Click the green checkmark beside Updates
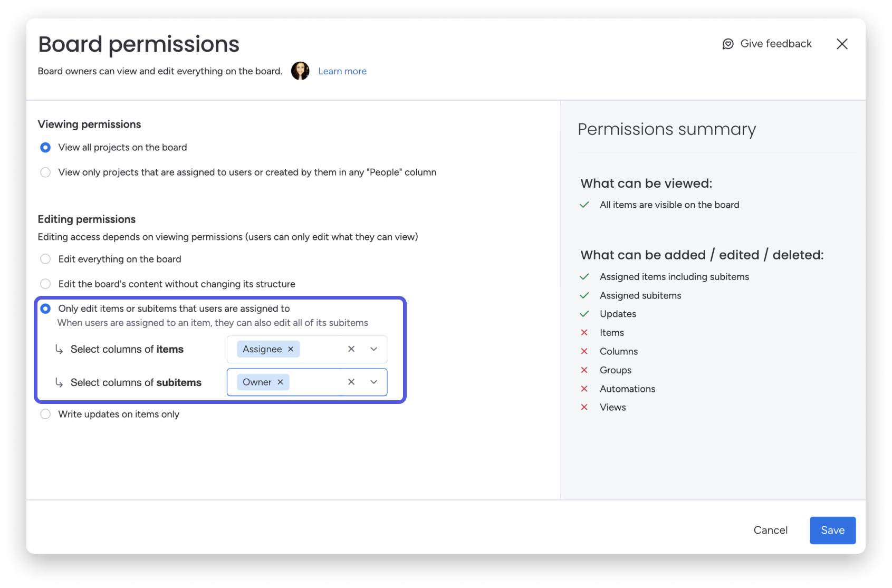Screen dimensions: 892x588 [584, 314]
